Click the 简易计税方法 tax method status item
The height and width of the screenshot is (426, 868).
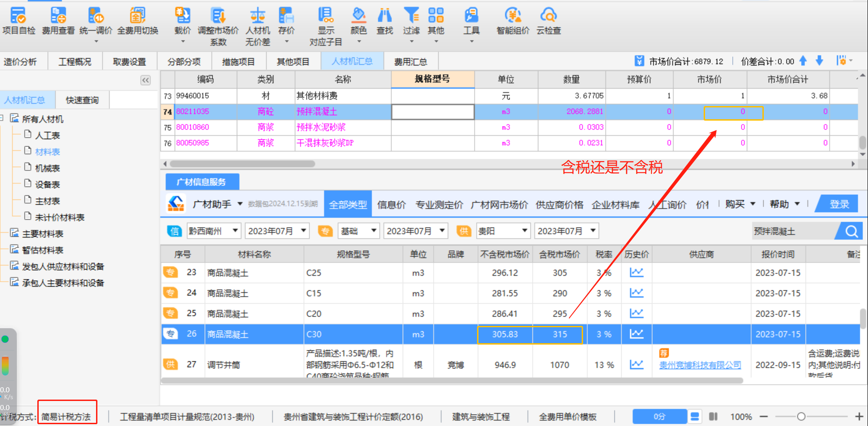[66, 416]
